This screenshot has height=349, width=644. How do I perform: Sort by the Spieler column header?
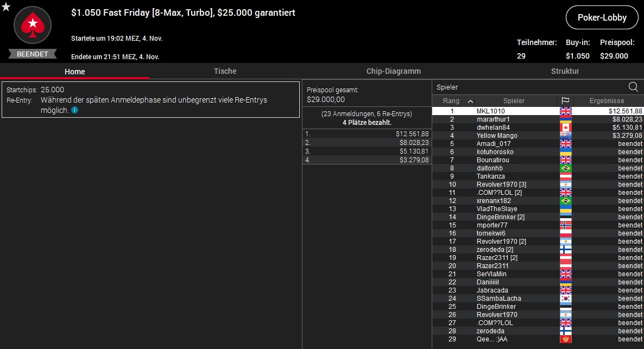click(514, 100)
